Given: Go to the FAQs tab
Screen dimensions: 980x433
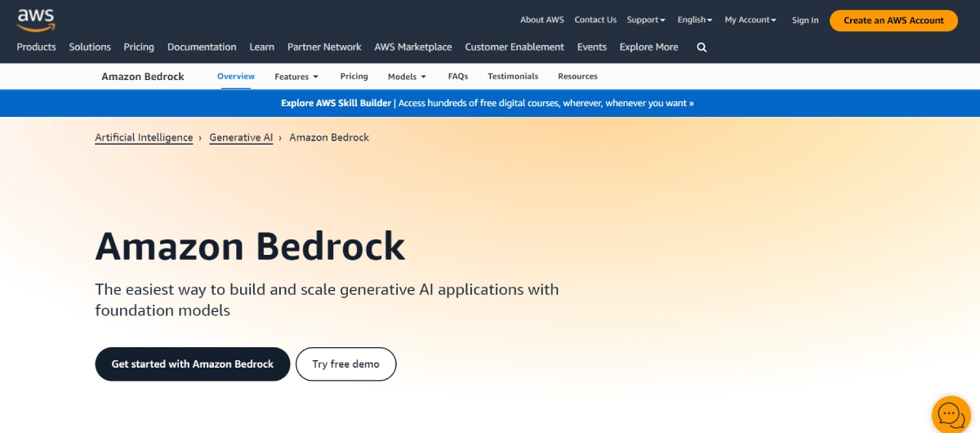Looking at the screenshot, I should pos(458,77).
